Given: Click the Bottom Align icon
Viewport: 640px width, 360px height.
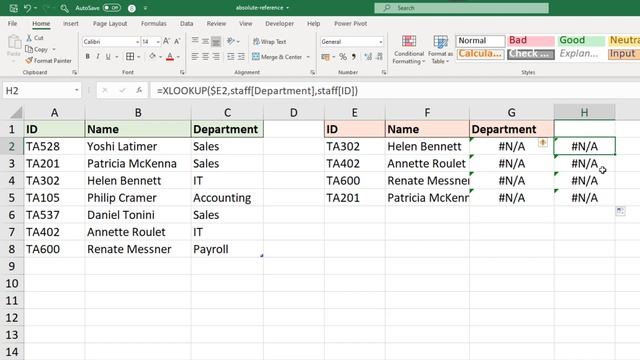Looking at the screenshot, I should click(216, 41).
